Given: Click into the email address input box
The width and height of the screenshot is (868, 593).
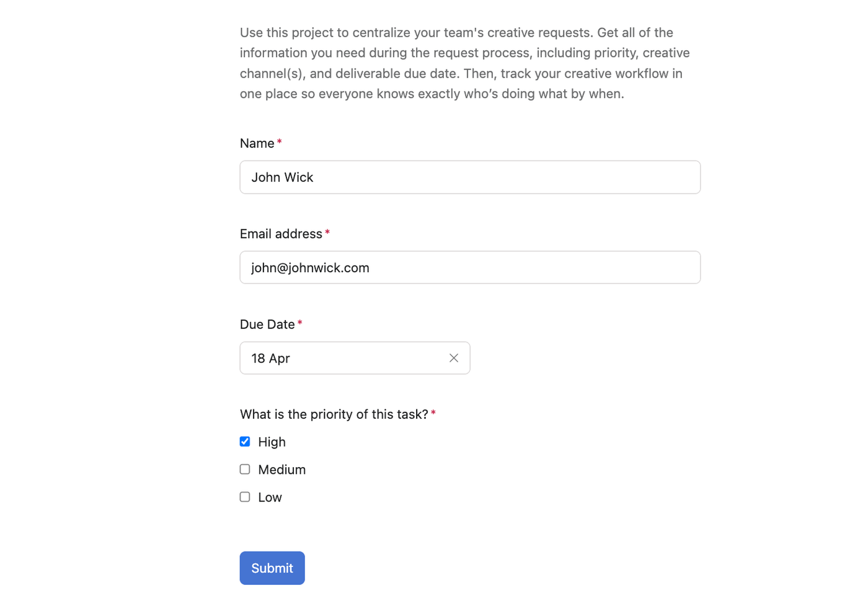Looking at the screenshot, I should (x=470, y=267).
